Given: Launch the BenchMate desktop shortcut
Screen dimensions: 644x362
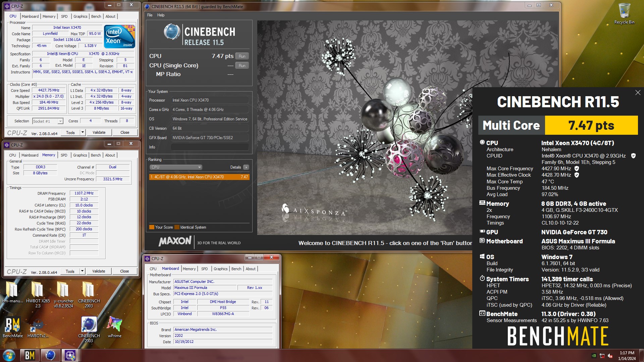Looking at the screenshot, I should [13, 327].
